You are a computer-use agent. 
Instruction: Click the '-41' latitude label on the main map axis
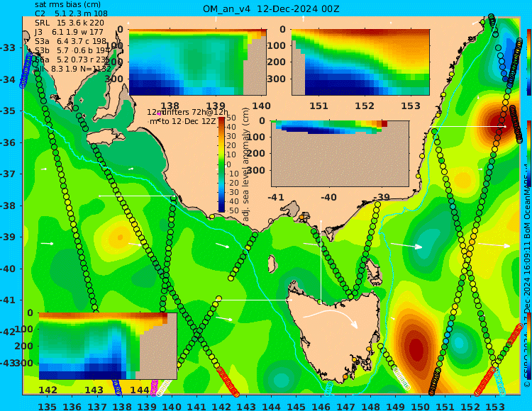pos(8,300)
